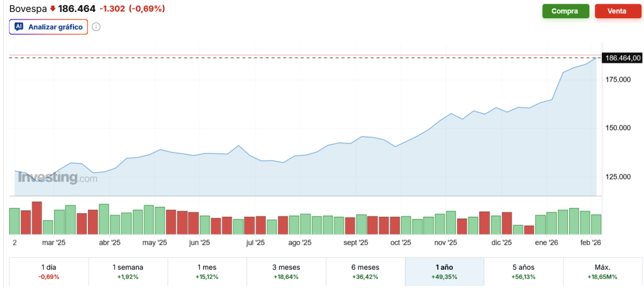
Task: Click the Compra button
Action: [565, 11]
